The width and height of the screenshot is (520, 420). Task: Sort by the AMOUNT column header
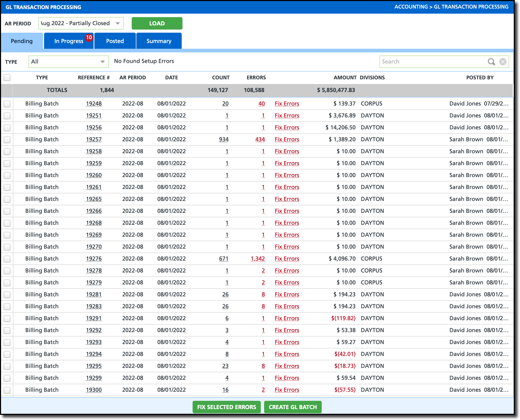tap(345, 78)
